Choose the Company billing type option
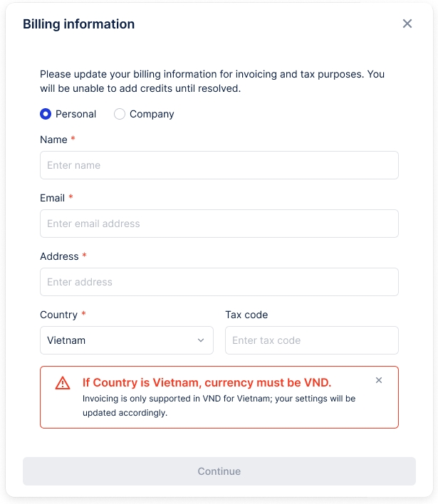This screenshot has height=504, width=438. click(x=120, y=114)
